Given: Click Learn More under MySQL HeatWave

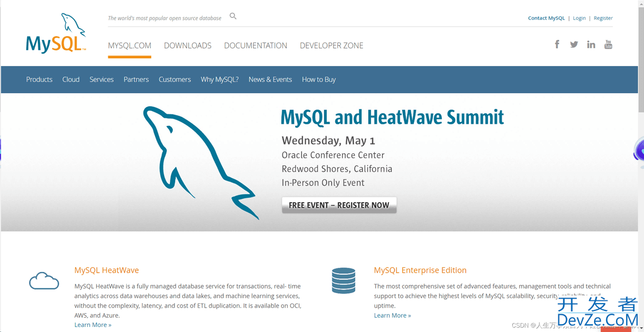Looking at the screenshot, I should pyautogui.click(x=93, y=325).
